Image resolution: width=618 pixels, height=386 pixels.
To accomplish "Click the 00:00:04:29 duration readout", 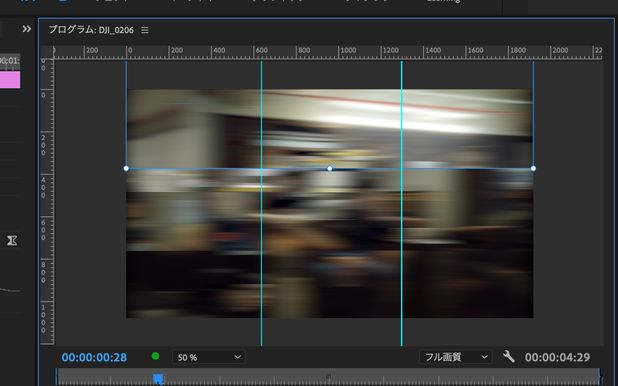I will pos(557,358).
